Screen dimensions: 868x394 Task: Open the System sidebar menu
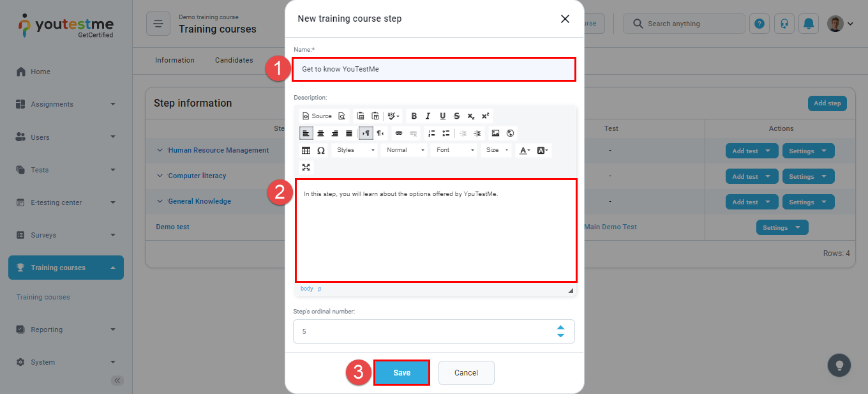(x=66, y=362)
